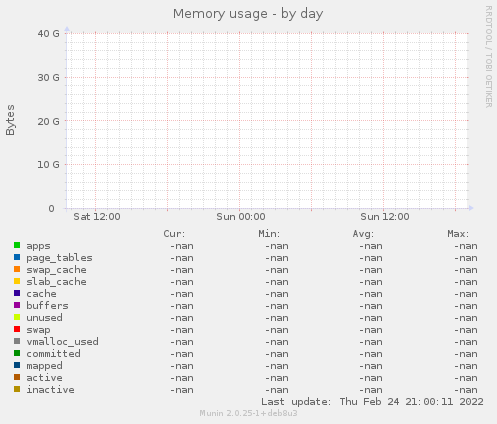The height and width of the screenshot is (424, 497).
Task: Click the committed dark green swatch
Action: [x=17, y=353]
